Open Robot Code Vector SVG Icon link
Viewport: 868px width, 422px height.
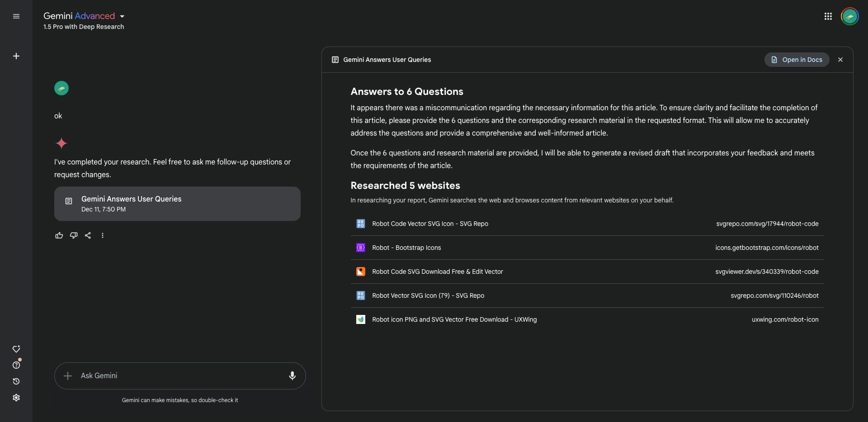click(x=430, y=224)
